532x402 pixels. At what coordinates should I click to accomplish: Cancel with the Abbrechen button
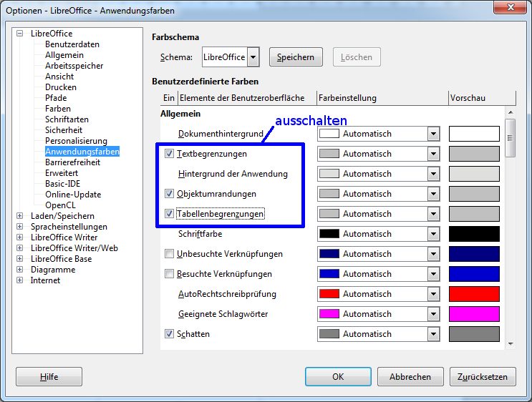(x=410, y=376)
